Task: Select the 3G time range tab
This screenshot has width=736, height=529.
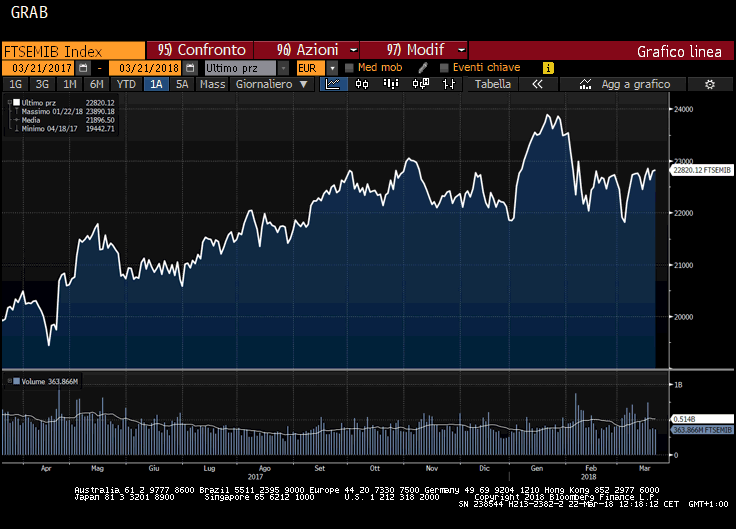Action: click(42, 84)
